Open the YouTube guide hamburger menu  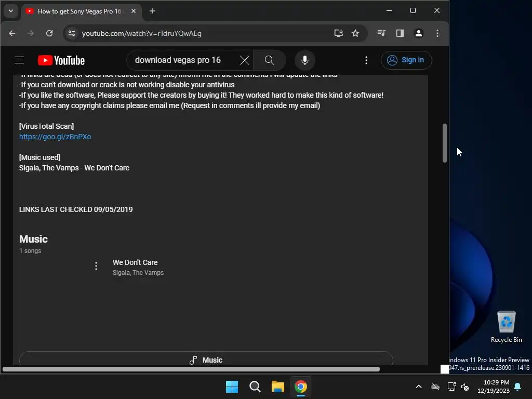[x=19, y=60]
